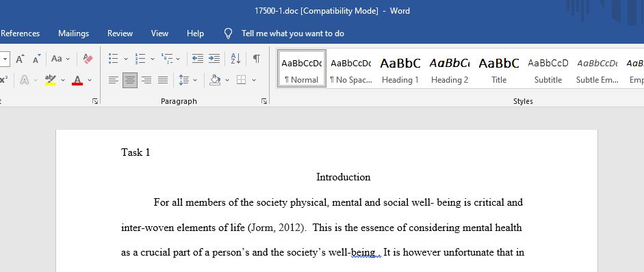This screenshot has width=644, height=272.
Task: Open numbering library dropdown arrow
Action: pos(153,59)
